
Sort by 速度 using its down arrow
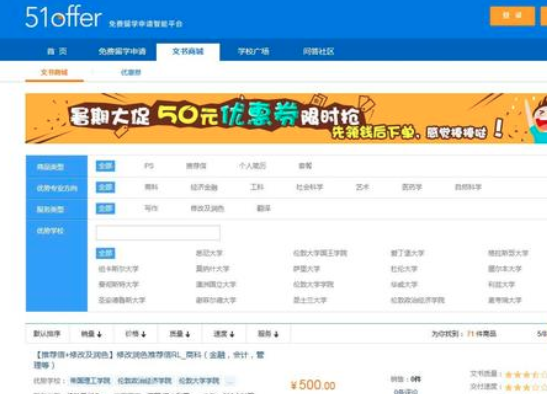click(232, 334)
